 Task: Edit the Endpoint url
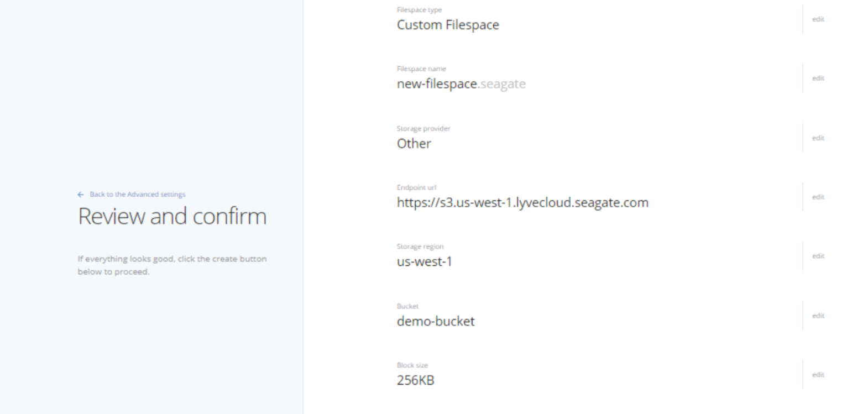tap(818, 197)
